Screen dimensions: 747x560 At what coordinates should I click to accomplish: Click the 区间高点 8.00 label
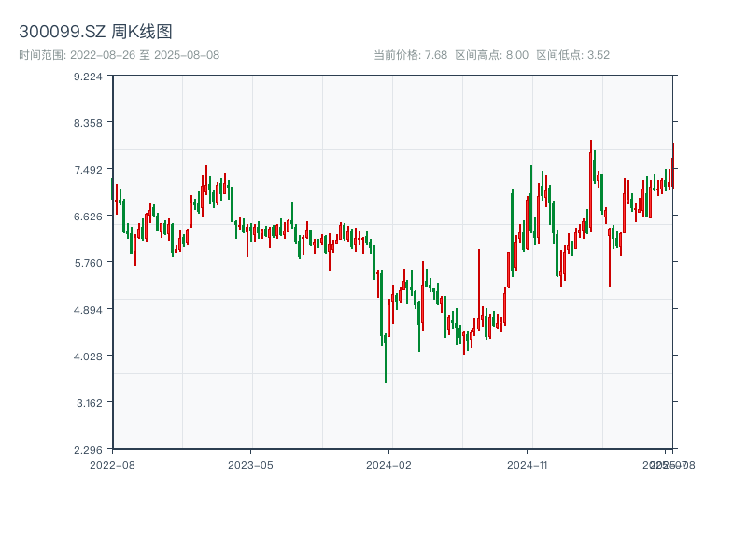tap(491, 55)
